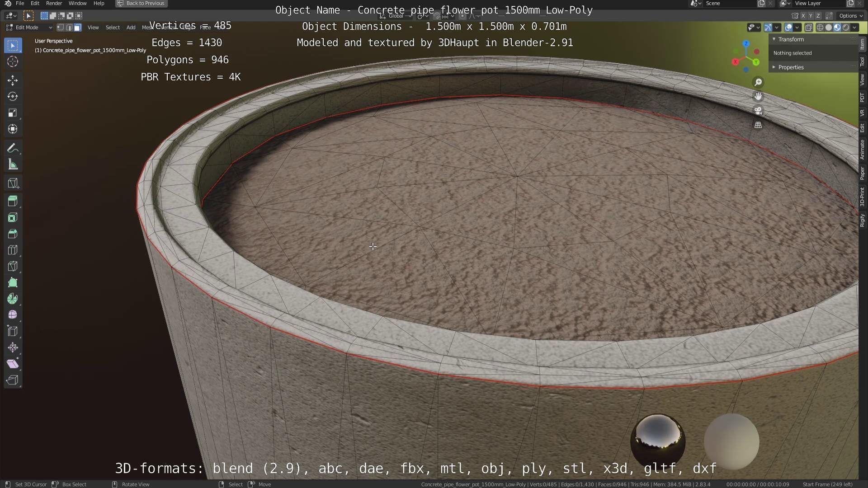Choose the Move tool
This screenshot has width=868, height=488.
coord(13,80)
